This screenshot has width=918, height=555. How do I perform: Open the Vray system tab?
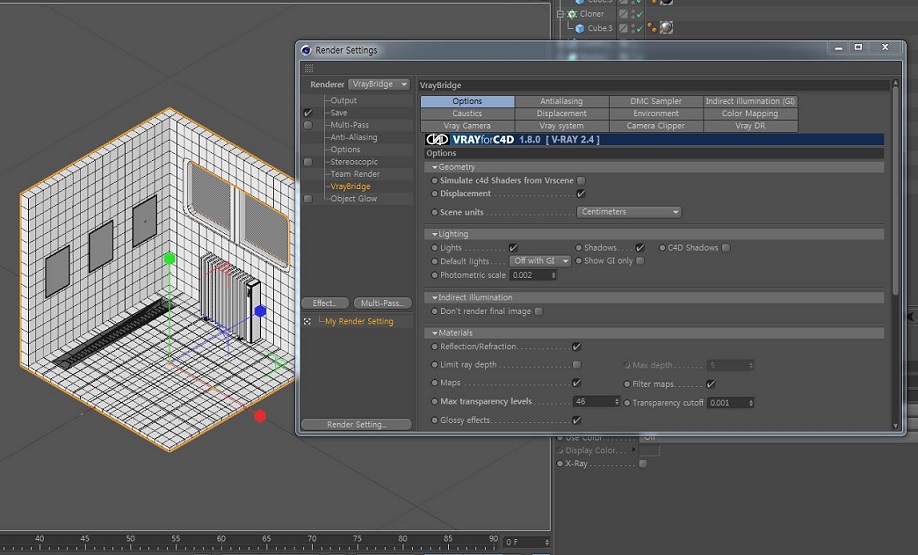[561, 126]
